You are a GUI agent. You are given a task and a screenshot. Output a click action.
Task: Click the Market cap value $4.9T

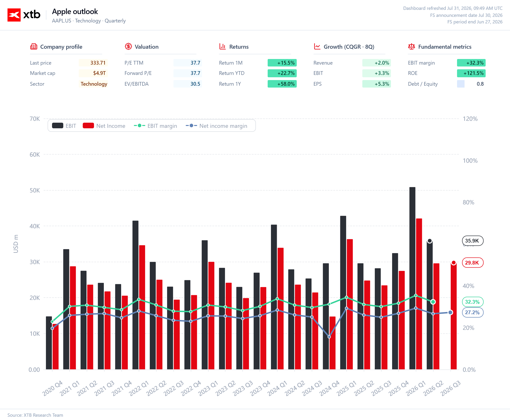100,73
